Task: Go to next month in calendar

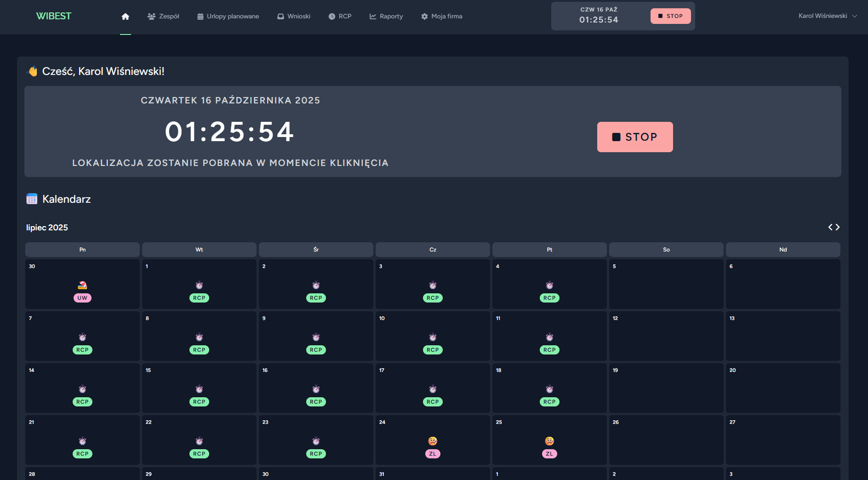Action: 838,227
